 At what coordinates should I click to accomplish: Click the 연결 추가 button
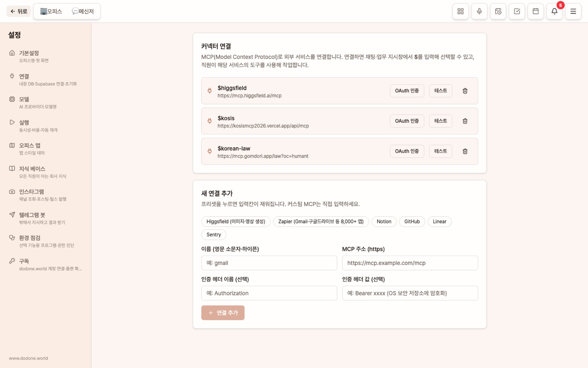pyautogui.click(x=223, y=313)
